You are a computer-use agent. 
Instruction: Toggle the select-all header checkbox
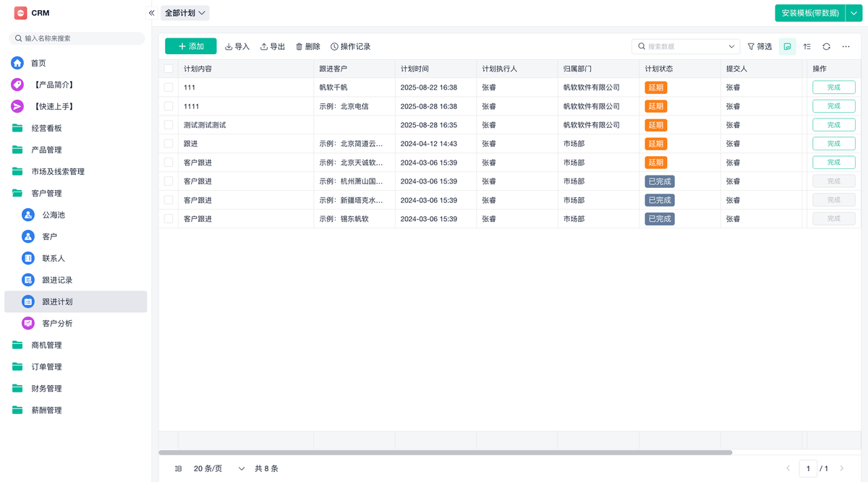click(x=169, y=69)
